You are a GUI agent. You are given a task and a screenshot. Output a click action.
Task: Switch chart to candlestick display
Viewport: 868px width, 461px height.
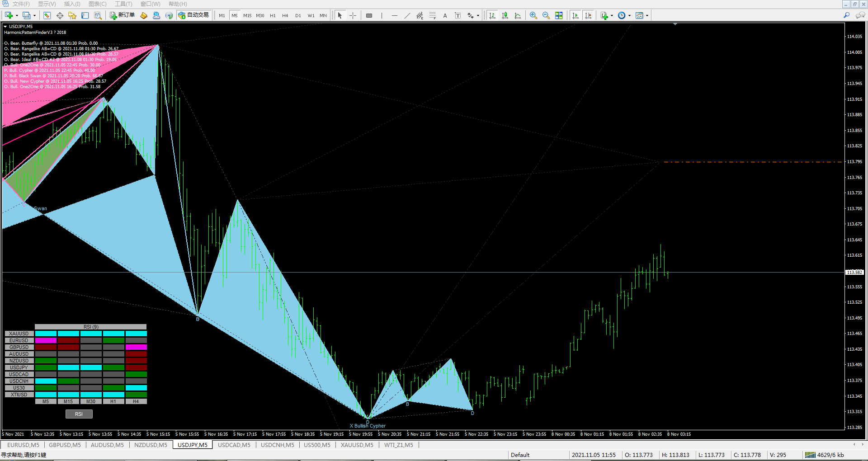click(x=505, y=15)
